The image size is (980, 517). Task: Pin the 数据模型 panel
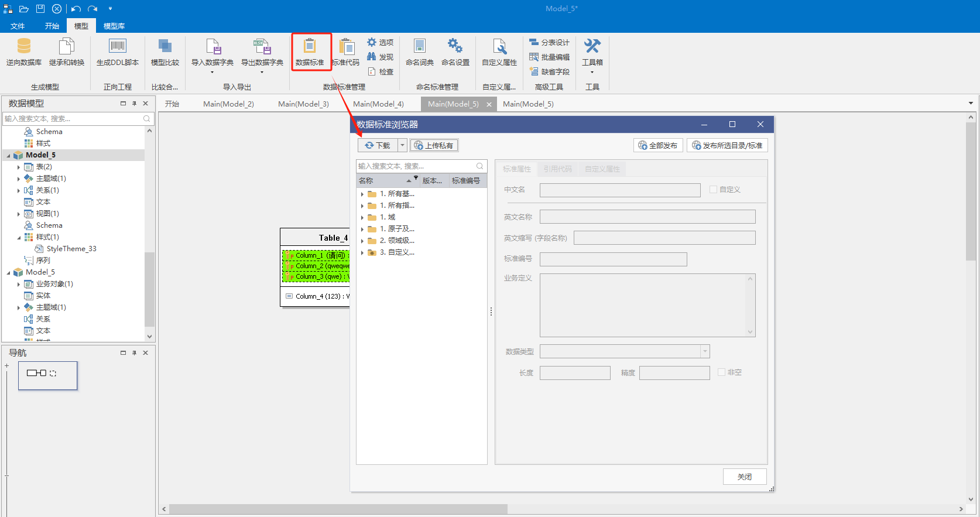coord(134,103)
